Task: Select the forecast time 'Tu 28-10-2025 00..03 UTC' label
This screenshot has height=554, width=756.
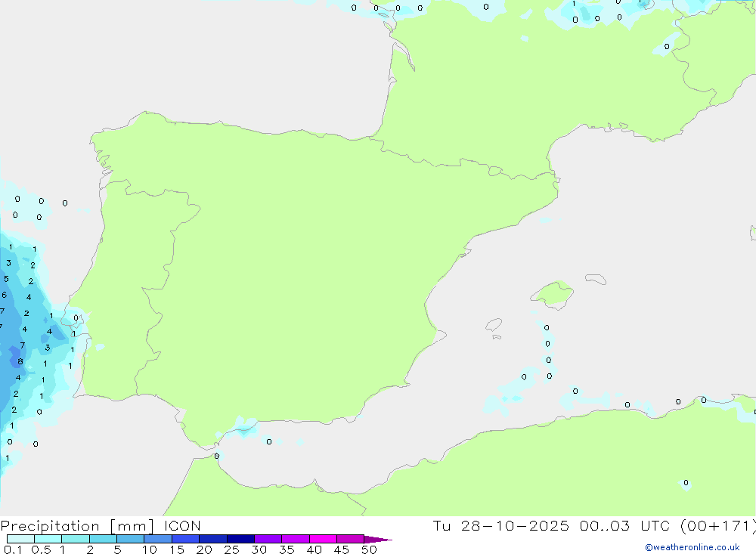Action: pyautogui.click(x=551, y=526)
